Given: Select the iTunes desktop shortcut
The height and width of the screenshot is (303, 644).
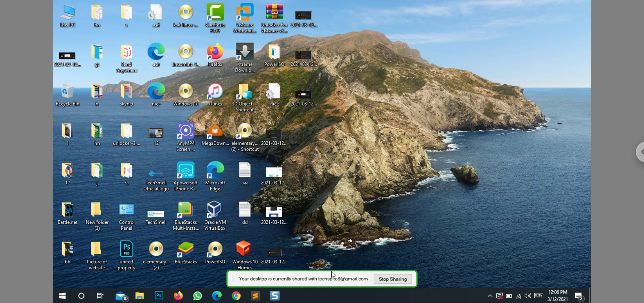Looking at the screenshot, I should 215,92.
